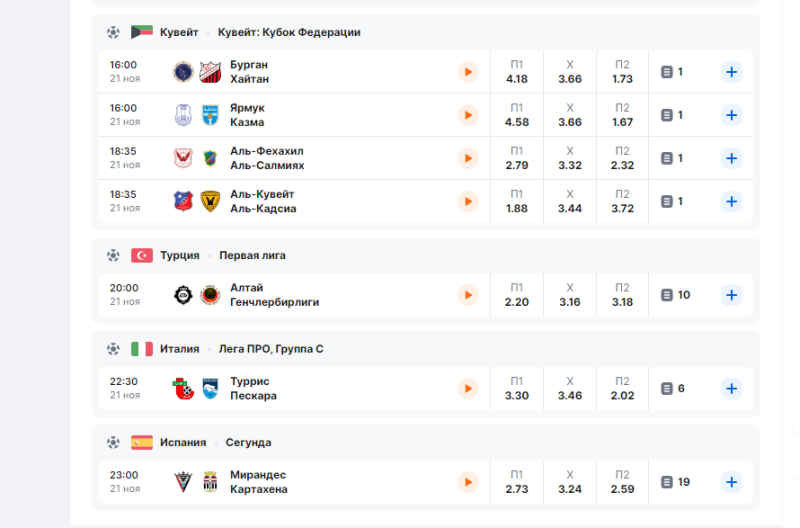Play live stream for Бурган vs Хайтан
This screenshot has width=800, height=528.
point(468,72)
